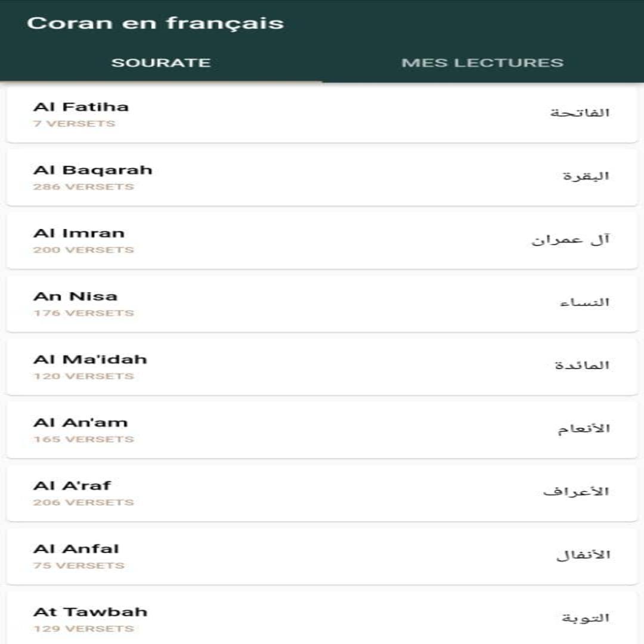Click the Arabic title الأعراف
Viewport: 644px width, 644px height.
click(576, 491)
